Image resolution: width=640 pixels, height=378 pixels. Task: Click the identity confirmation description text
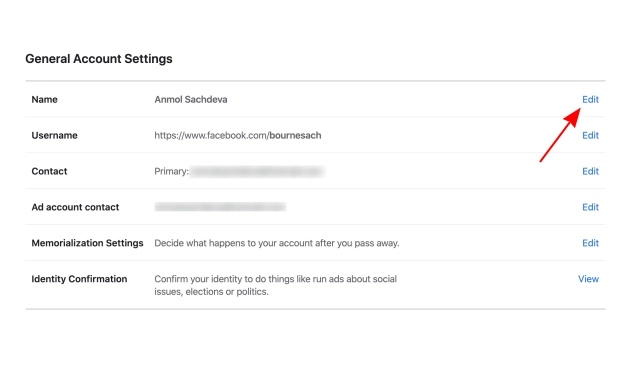pos(276,285)
